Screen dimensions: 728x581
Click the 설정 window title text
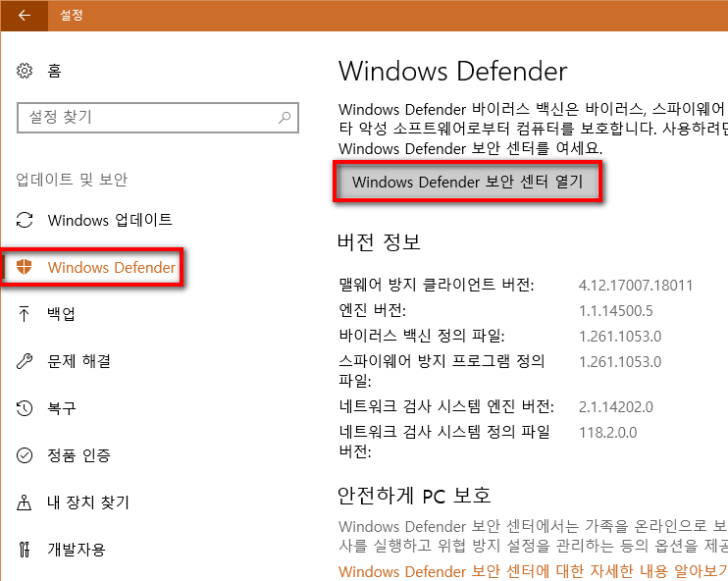point(72,15)
